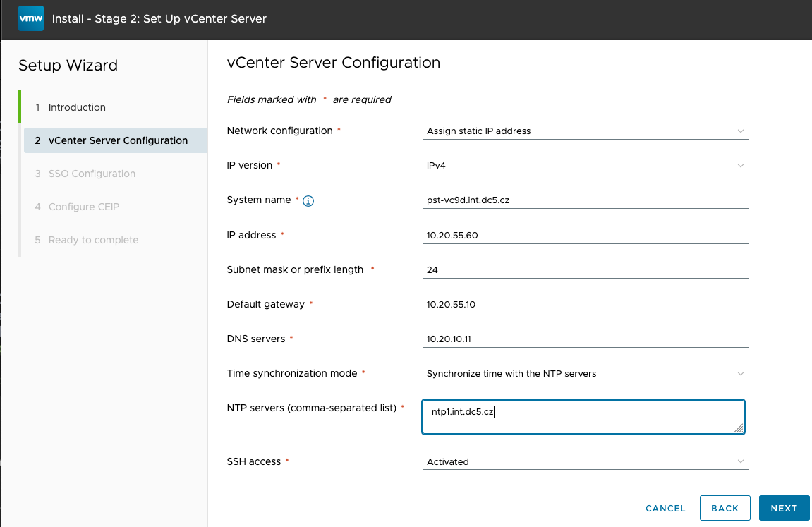This screenshot has width=812, height=527.
Task: Click 'Install - Stage 2' title text
Action: [159, 18]
